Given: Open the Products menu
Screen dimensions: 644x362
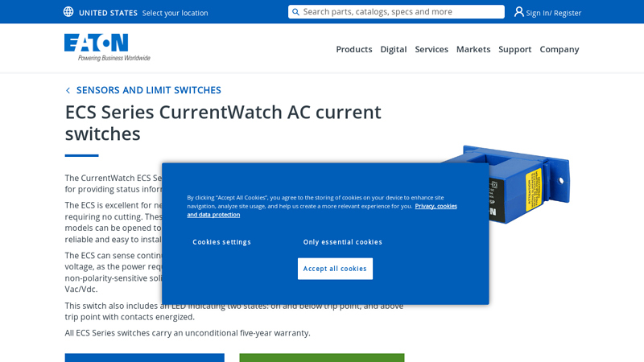Looking at the screenshot, I should point(354,49).
